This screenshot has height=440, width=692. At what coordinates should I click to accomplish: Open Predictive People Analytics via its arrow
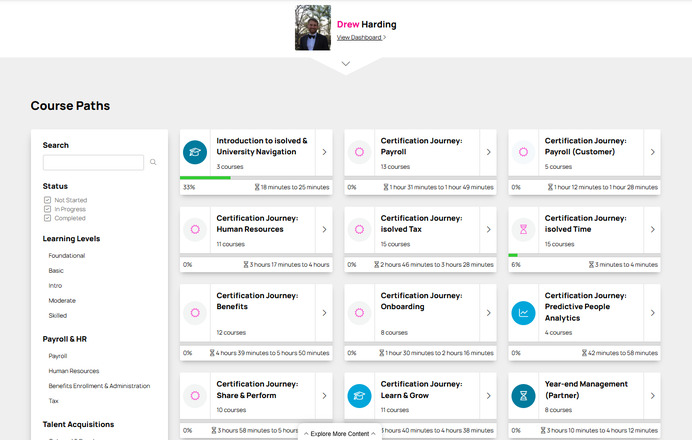[653, 313]
